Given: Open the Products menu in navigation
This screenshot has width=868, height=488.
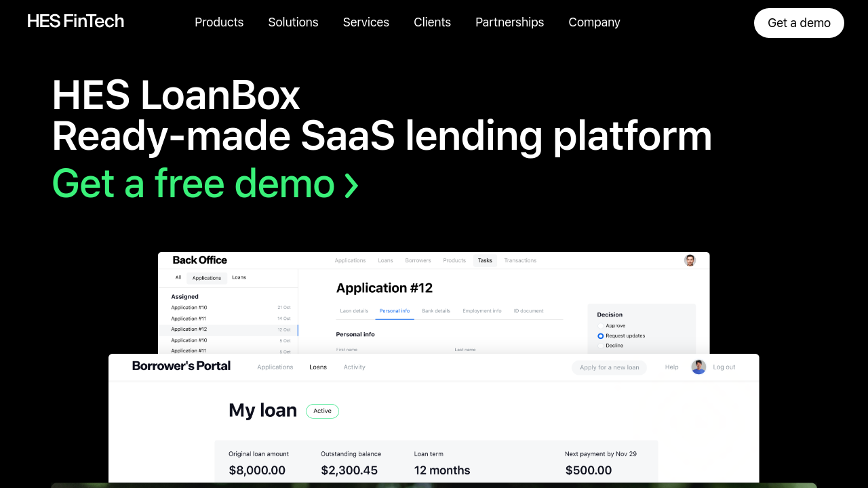Looking at the screenshot, I should click(x=219, y=22).
